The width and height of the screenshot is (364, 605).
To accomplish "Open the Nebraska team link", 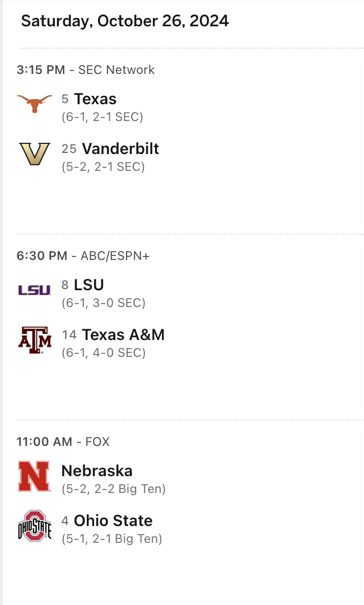I will [x=97, y=471].
